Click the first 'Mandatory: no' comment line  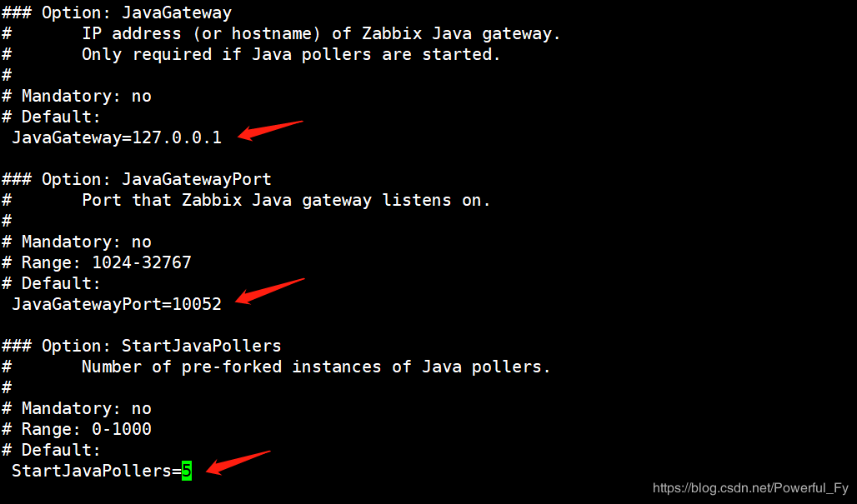[77, 96]
